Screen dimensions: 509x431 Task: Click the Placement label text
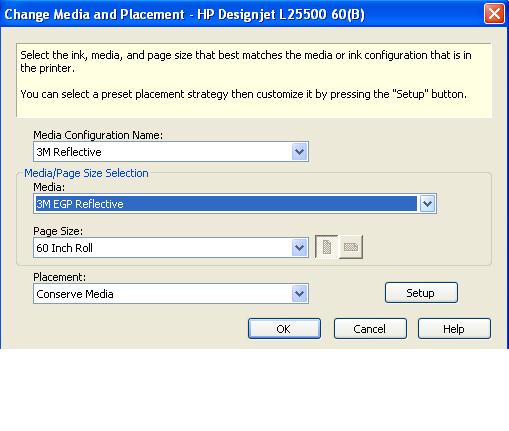[x=59, y=277]
